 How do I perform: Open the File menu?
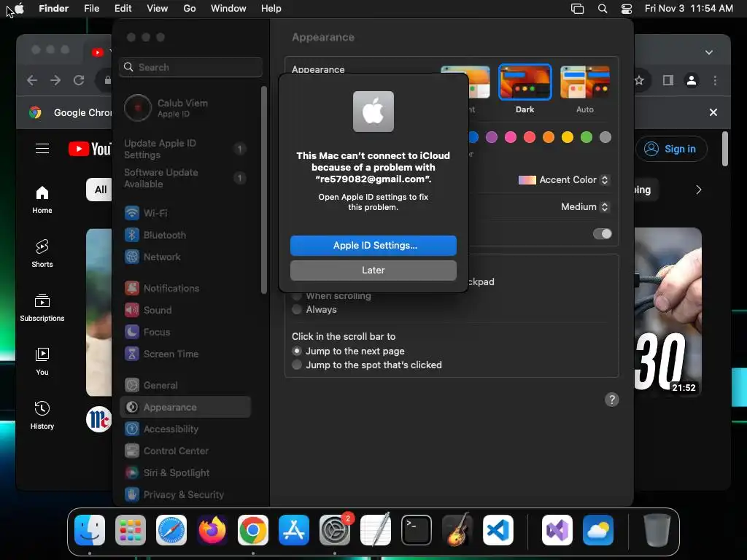tap(91, 9)
